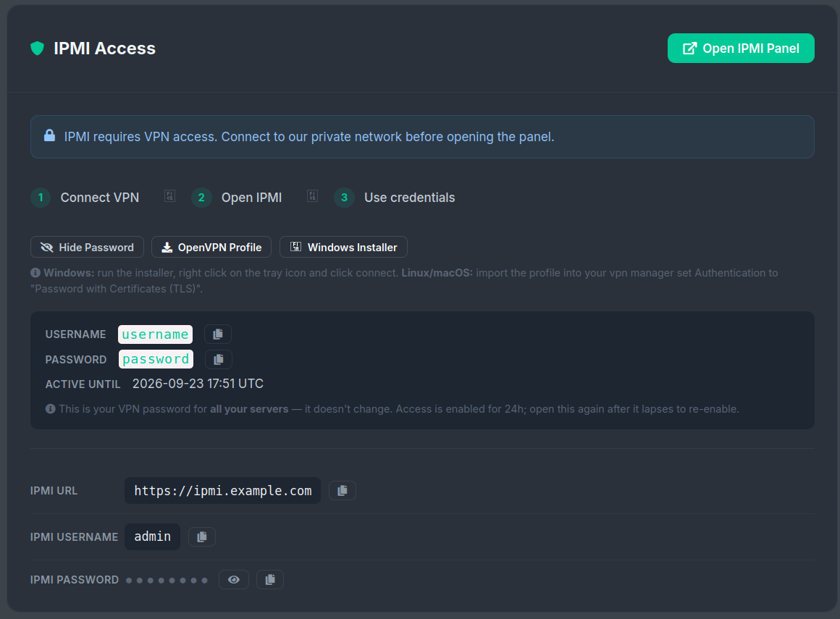Copy the IPMI URL
Screen dimensions: 840x619
(x=343, y=490)
